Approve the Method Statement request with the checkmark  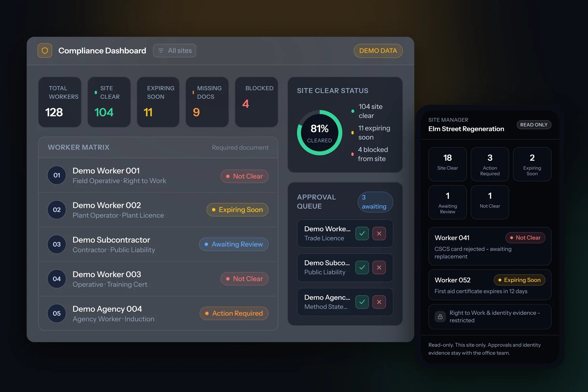(362, 302)
